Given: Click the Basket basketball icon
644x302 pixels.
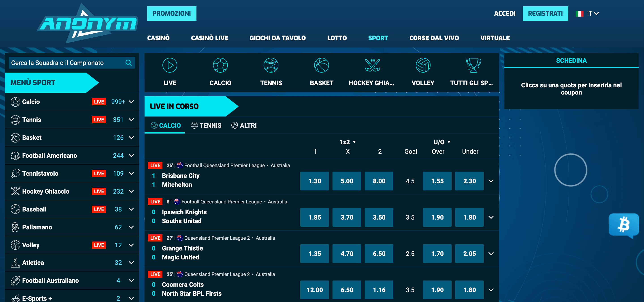Looking at the screenshot, I should 322,65.
